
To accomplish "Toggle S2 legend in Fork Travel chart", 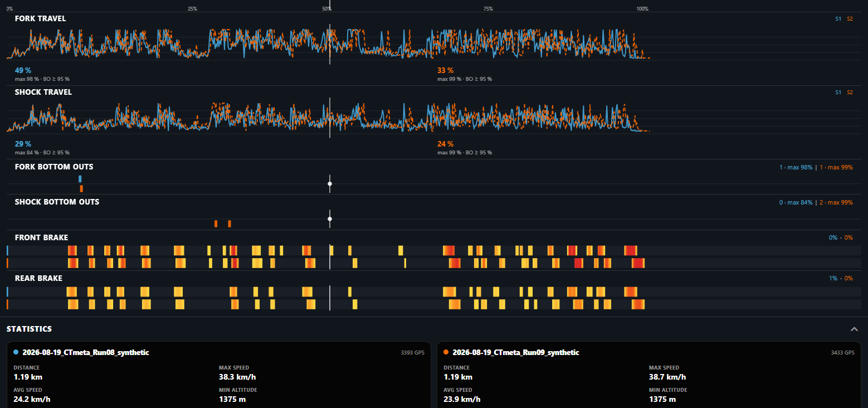I will point(850,19).
